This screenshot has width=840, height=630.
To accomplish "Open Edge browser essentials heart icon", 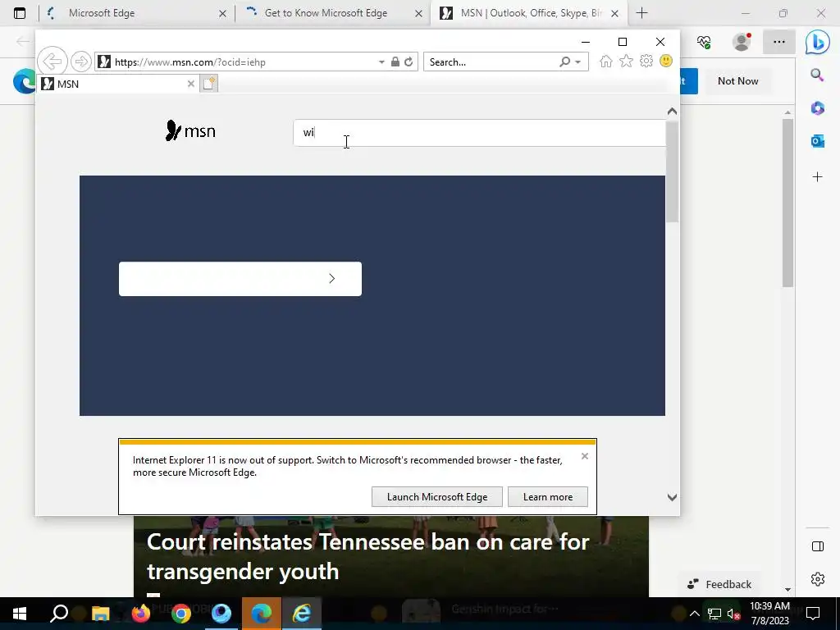I will coord(704,42).
